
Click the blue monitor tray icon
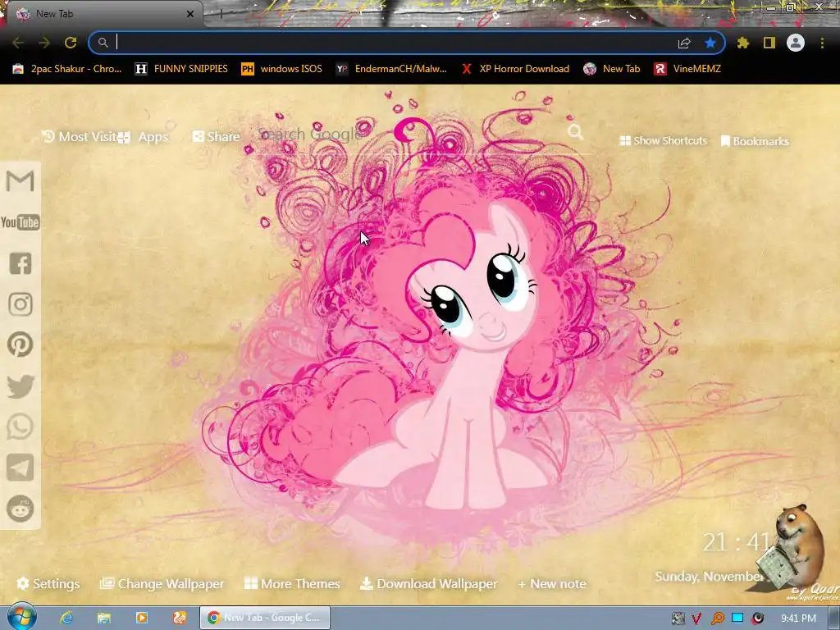click(737, 618)
